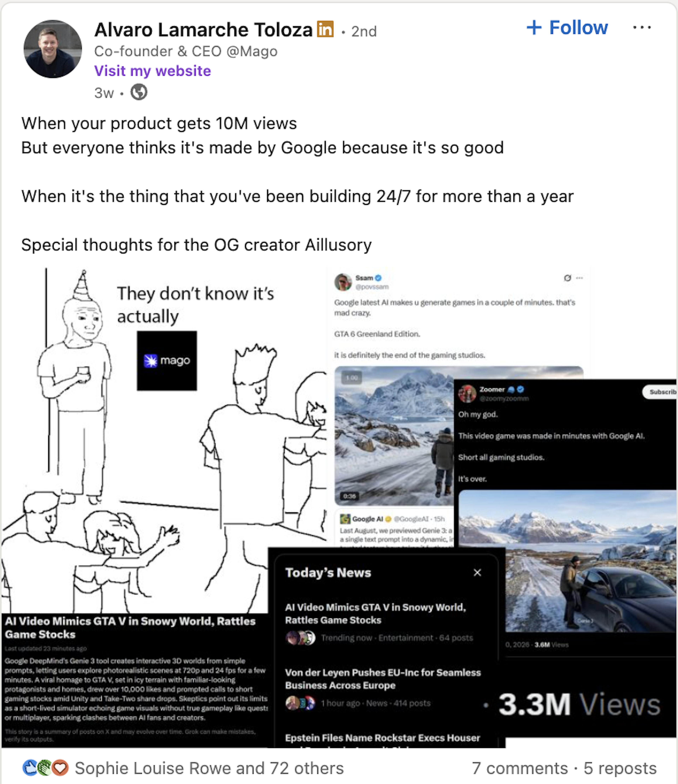The width and height of the screenshot is (678, 784).
Task: Close the Today's News panel X
Action: [x=477, y=572]
